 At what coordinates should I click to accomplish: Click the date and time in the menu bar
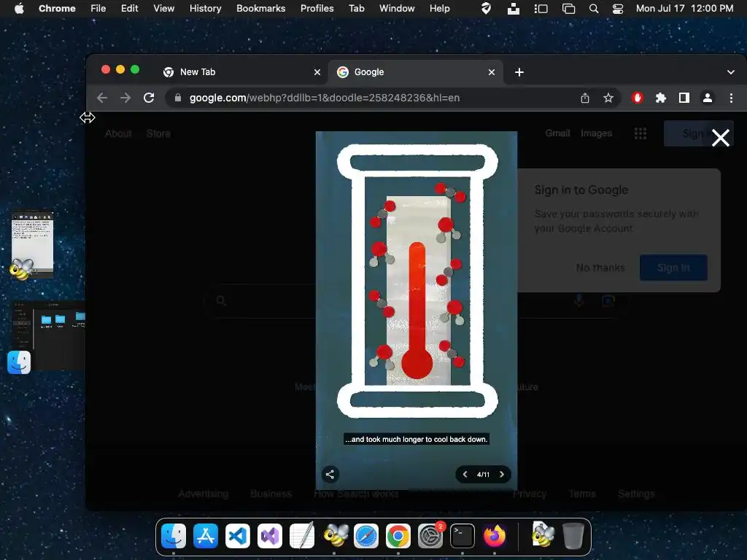pos(684,8)
